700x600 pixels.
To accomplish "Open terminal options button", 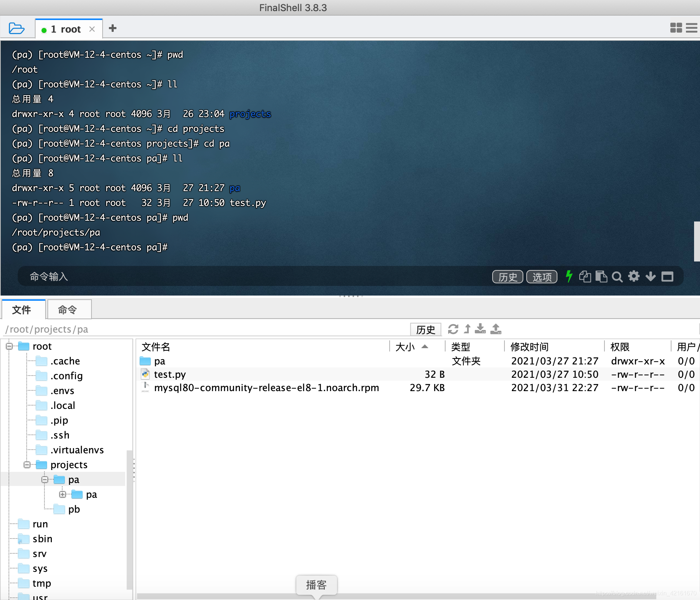I will click(x=542, y=277).
